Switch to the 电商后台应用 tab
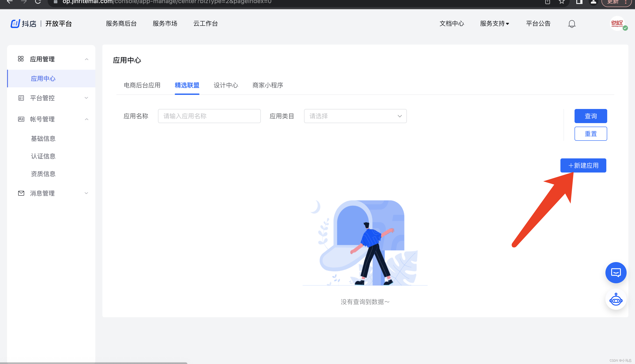Image resolution: width=635 pixels, height=364 pixels. pyautogui.click(x=142, y=85)
